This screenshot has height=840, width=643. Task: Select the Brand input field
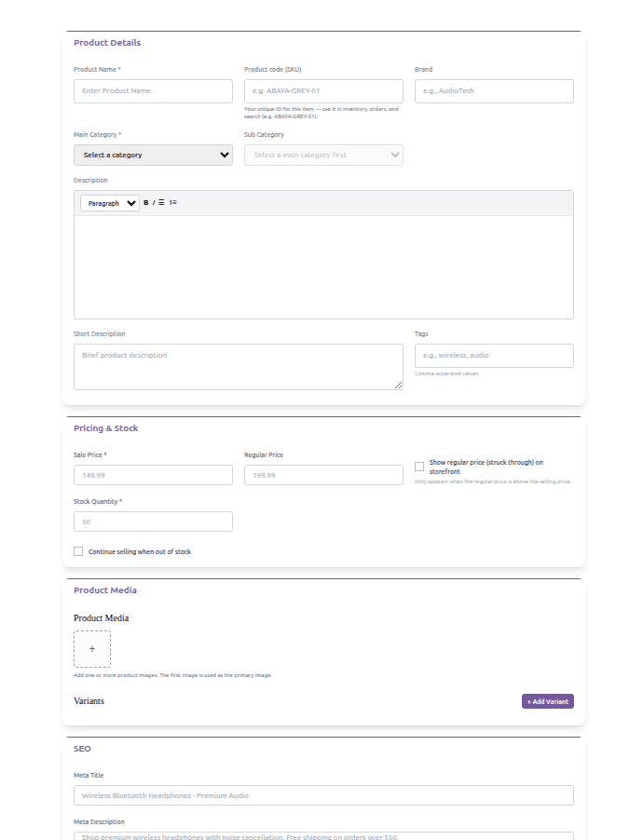click(494, 91)
